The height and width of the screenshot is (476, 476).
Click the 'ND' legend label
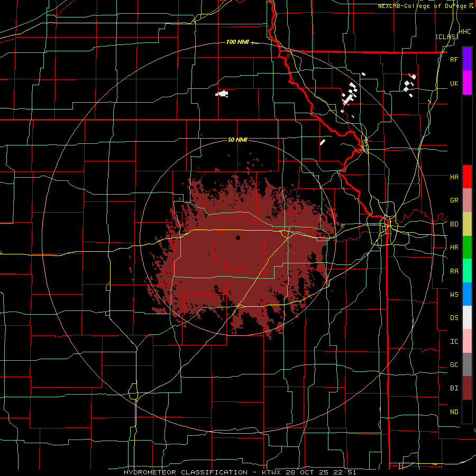click(x=454, y=412)
